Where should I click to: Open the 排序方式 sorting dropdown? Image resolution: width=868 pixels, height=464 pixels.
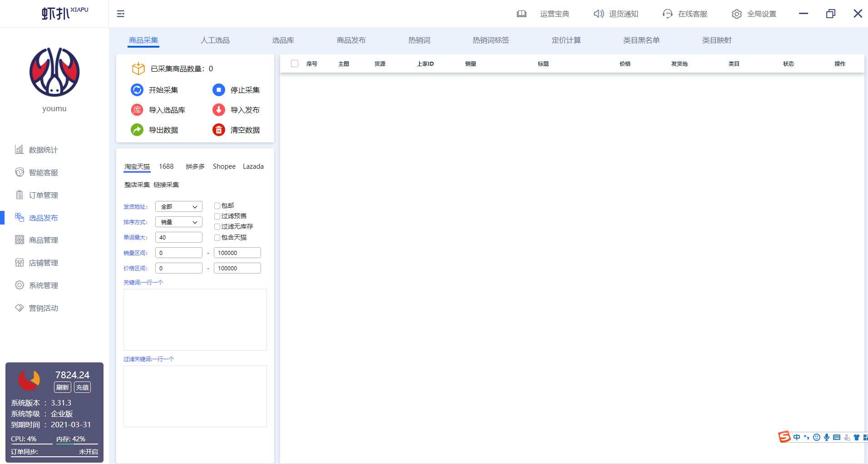coord(178,222)
